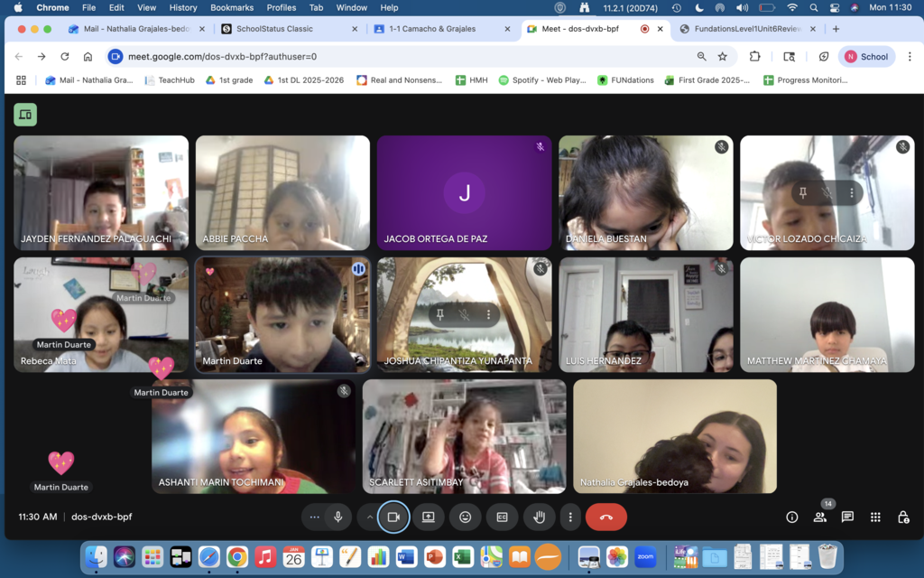Open the Bookmarks menu in the menu bar

coord(232,7)
